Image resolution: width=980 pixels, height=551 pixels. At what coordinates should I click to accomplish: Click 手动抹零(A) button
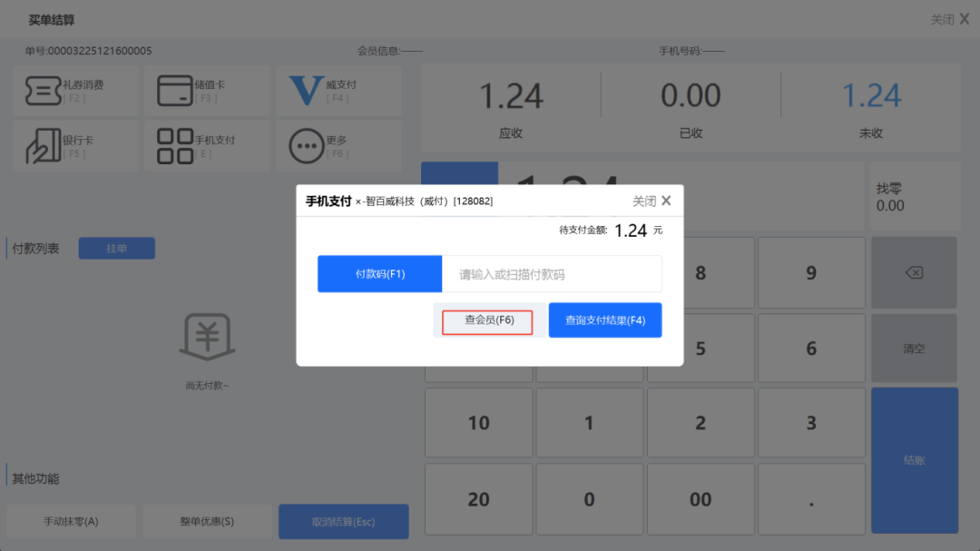pos(71,522)
